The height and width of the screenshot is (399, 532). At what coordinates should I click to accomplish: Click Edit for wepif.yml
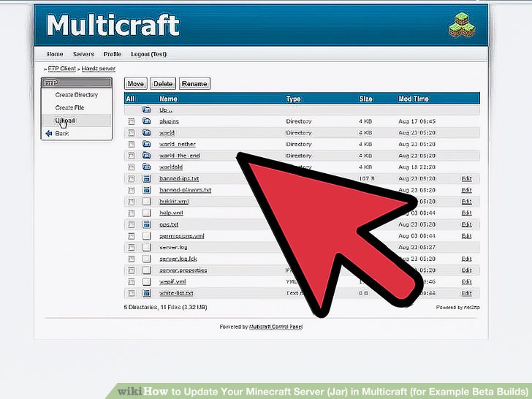click(x=466, y=282)
